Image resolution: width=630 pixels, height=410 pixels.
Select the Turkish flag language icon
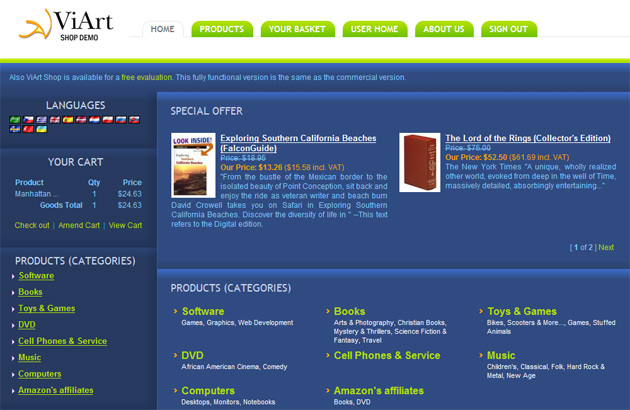(28, 129)
